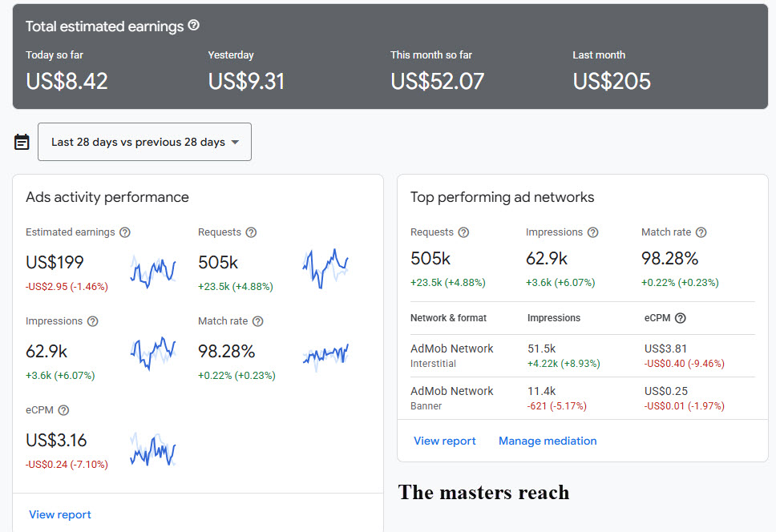Click the Impressions sparkline chart
The height and width of the screenshot is (532, 776).
(x=153, y=353)
